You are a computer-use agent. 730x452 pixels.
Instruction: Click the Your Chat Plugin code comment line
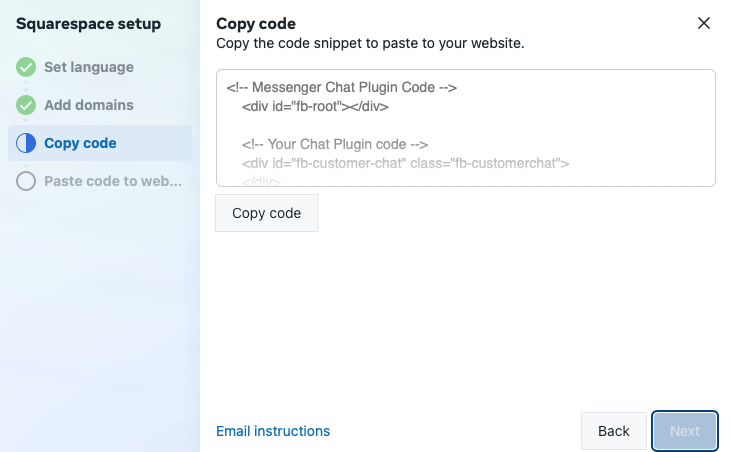pyautogui.click(x=335, y=144)
